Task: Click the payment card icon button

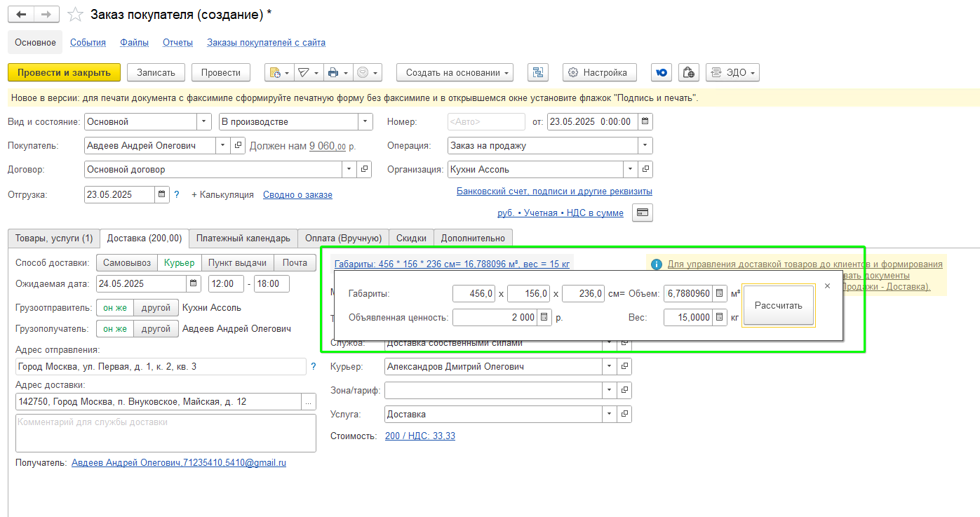Action: coord(643,213)
